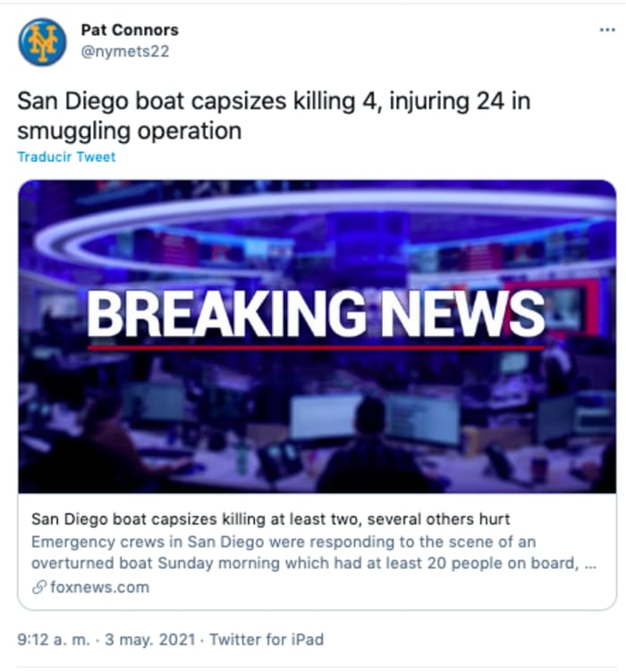Open Pat Connors profile name
Image resolution: width=626 pixels, height=672 pixels.
click(x=130, y=30)
